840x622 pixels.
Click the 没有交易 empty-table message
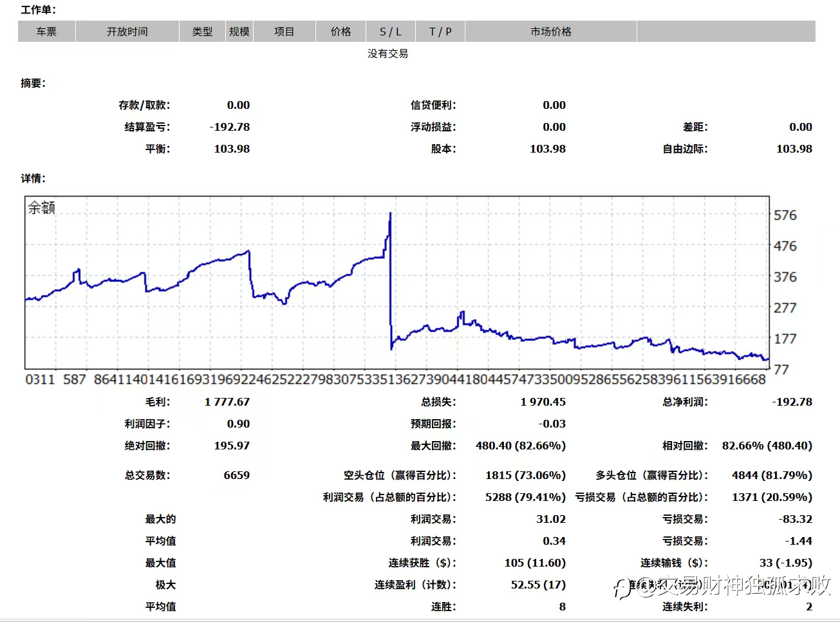pyautogui.click(x=388, y=53)
